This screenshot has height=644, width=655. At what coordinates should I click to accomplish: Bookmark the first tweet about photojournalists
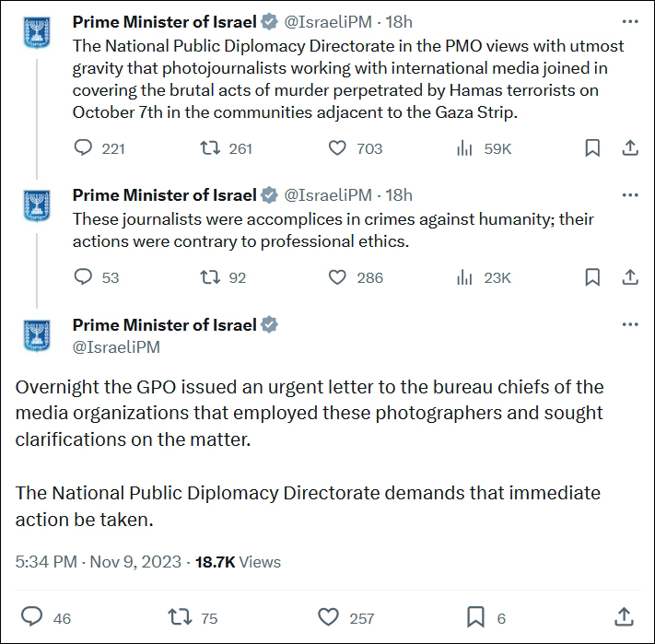(x=592, y=148)
